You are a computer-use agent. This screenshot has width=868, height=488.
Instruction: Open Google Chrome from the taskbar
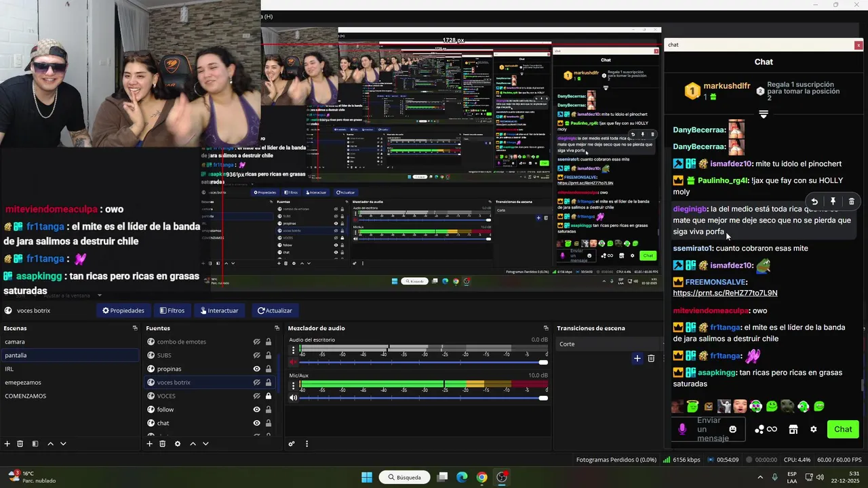[x=481, y=477]
